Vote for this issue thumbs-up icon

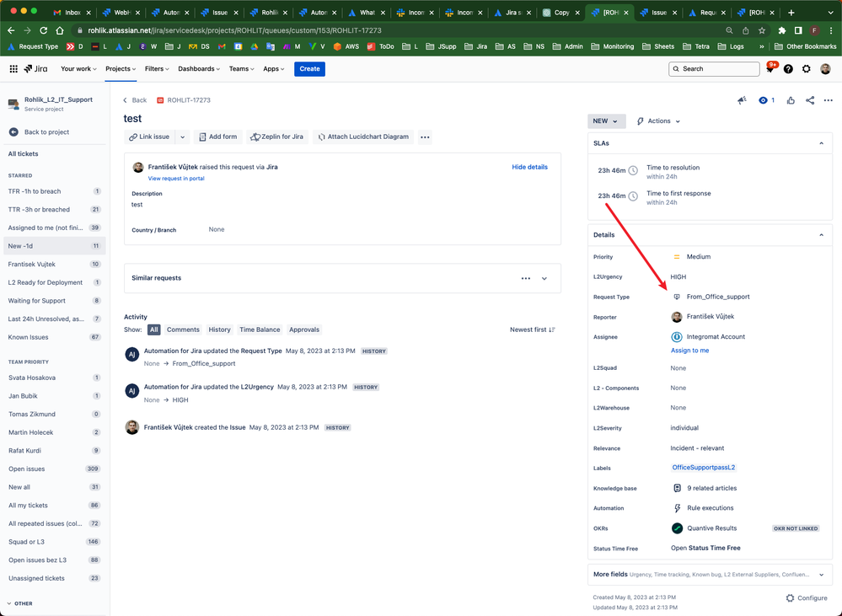(791, 100)
